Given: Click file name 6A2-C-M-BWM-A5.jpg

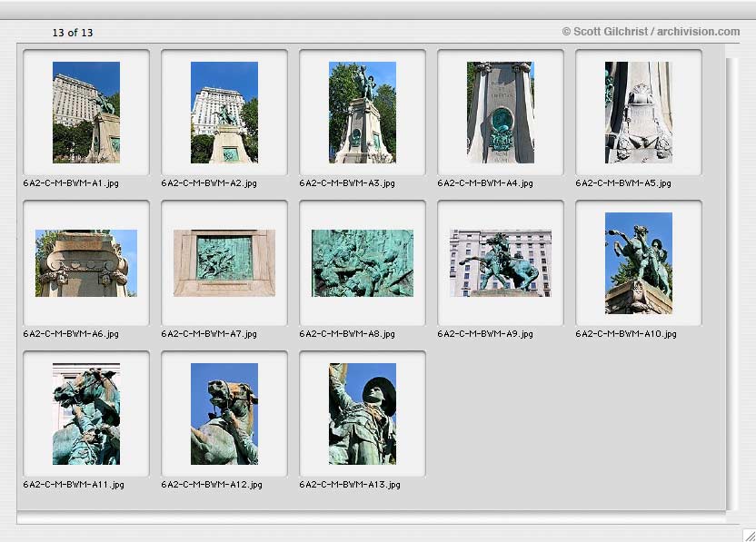Looking at the screenshot, I should 623,183.
